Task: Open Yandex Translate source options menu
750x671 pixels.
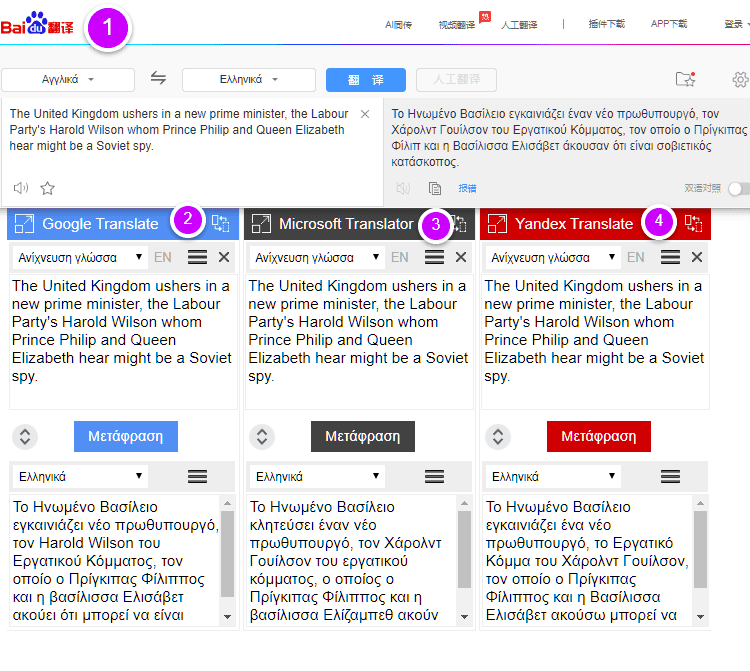Action: click(x=670, y=257)
